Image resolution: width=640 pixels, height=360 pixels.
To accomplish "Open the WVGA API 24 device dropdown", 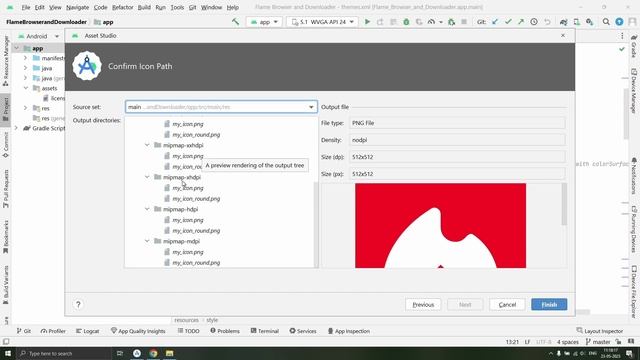I will pos(322,22).
